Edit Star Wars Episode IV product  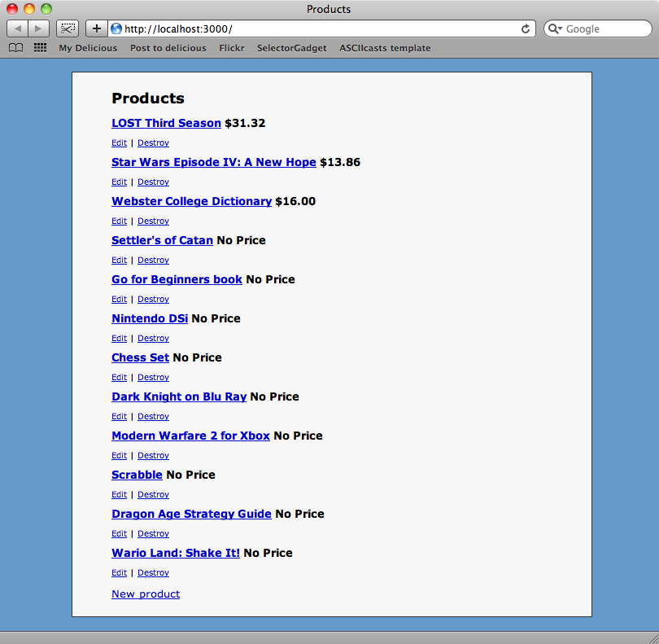pos(120,182)
